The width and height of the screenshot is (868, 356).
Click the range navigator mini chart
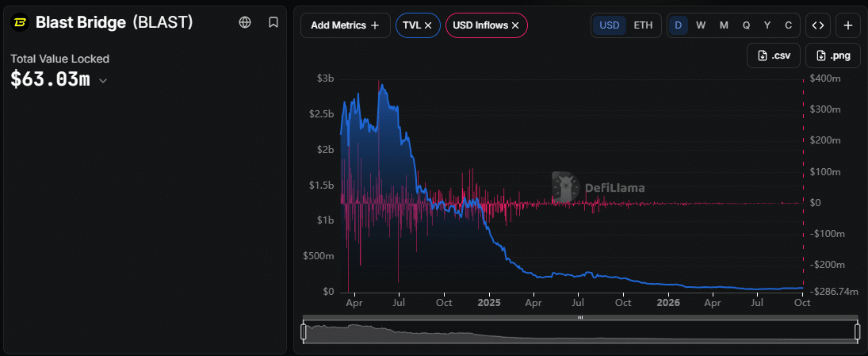[x=580, y=332]
